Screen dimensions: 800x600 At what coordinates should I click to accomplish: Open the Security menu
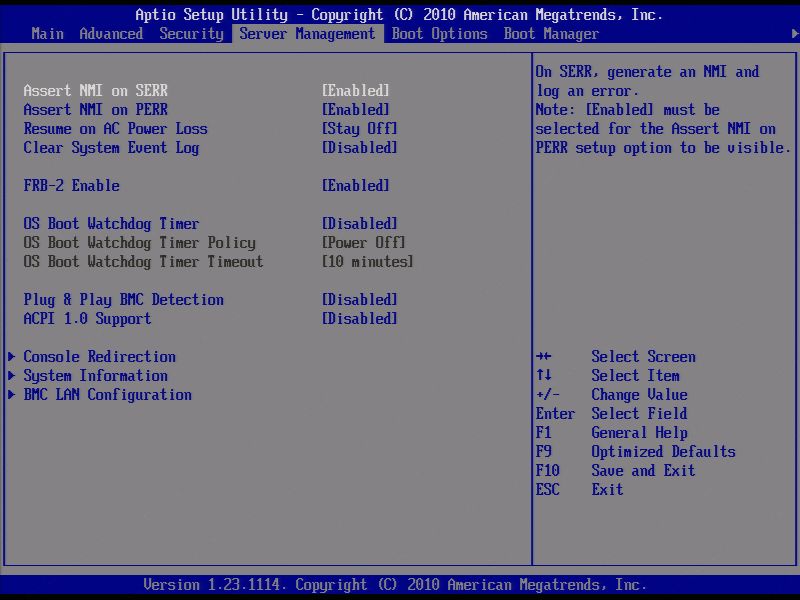point(191,33)
